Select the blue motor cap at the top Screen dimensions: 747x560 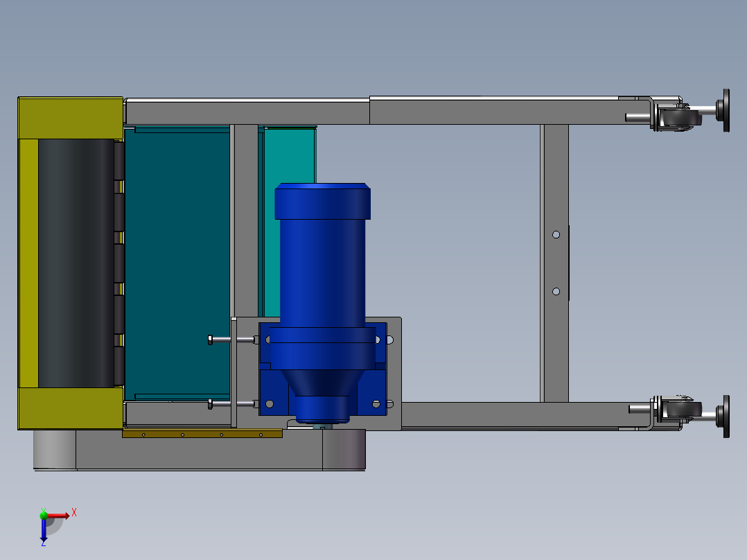322,201
